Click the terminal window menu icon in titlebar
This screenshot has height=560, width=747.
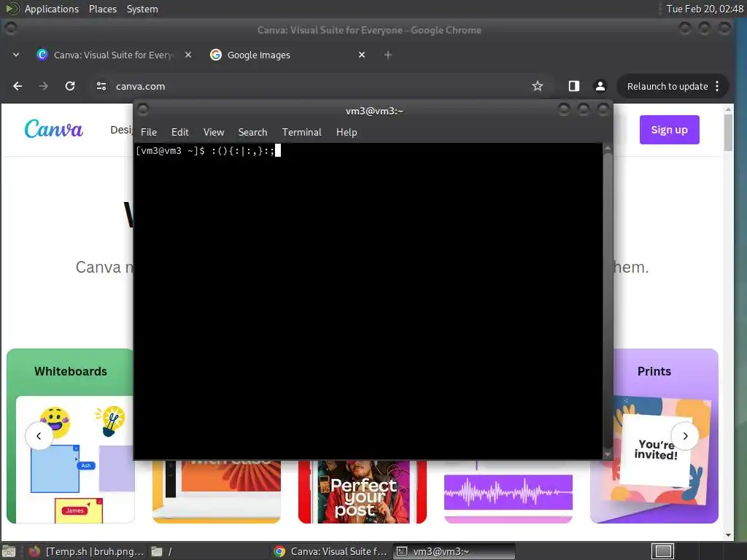point(143,111)
